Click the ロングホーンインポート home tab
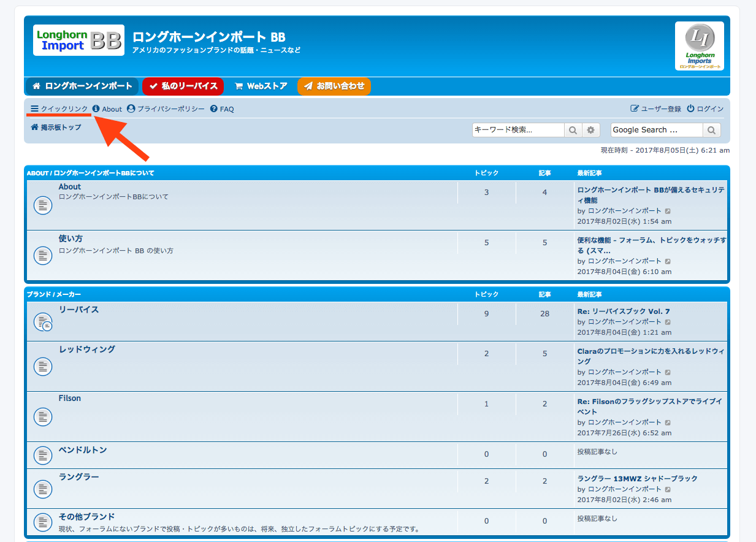The height and width of the screenshot is (542, 756). click(82, 86)
